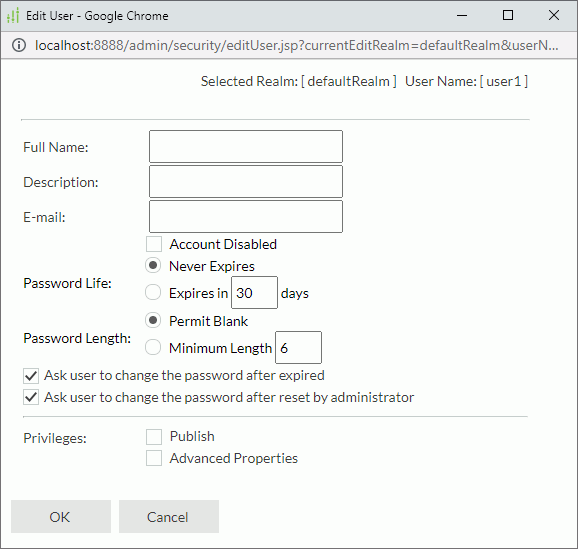The width and height of the screenshot is (578, 549).
Task: Focus the Description input field
Action: tap(246, 181)
